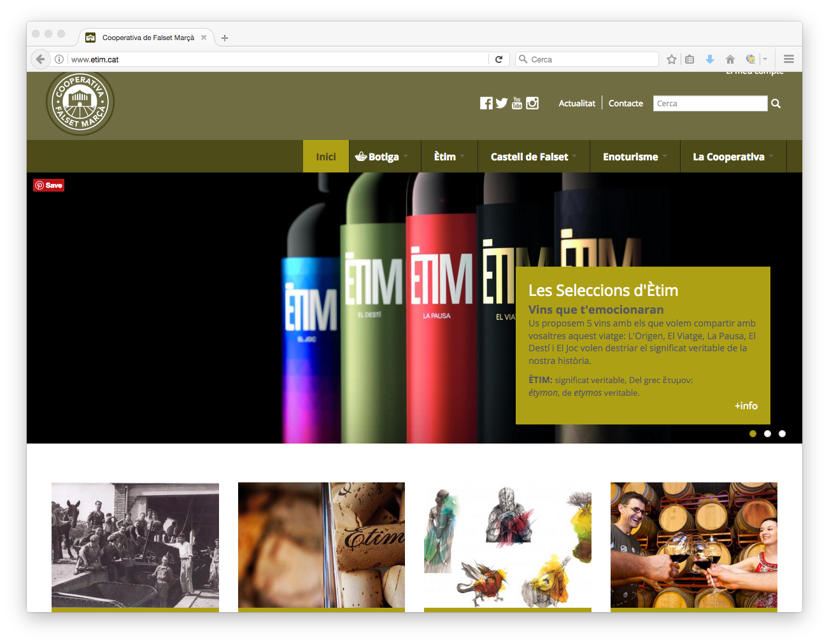Select the third carousel slide dot
829x644 pixels.
782,433
